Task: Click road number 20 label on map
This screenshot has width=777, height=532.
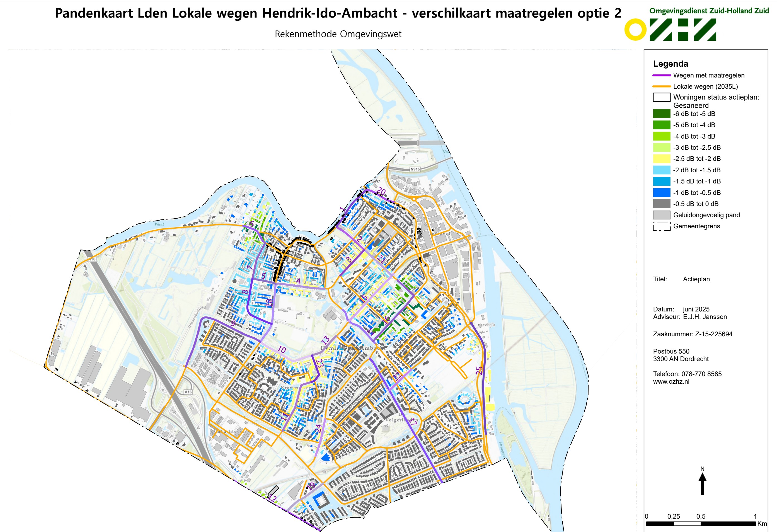Action: (381, 192)
